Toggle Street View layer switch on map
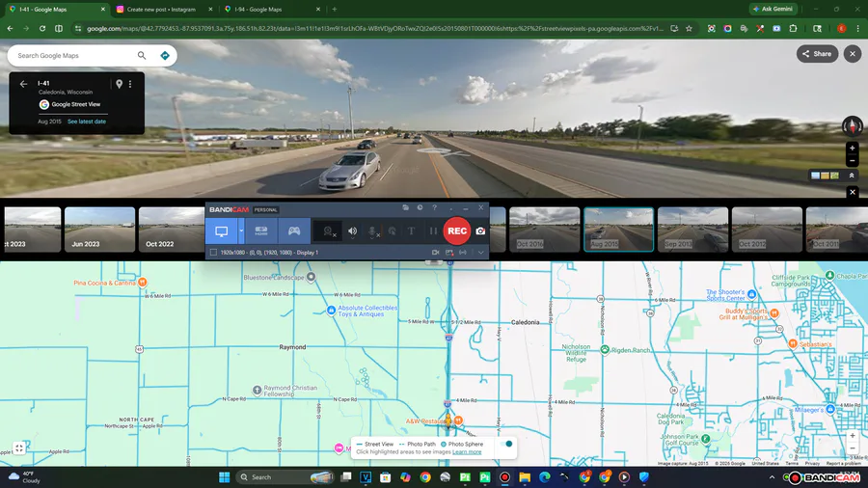The image size is (868, 488). (506, 444)
